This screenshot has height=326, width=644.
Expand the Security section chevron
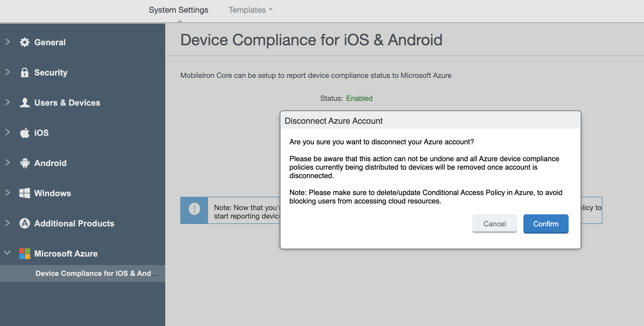point(8,72)
